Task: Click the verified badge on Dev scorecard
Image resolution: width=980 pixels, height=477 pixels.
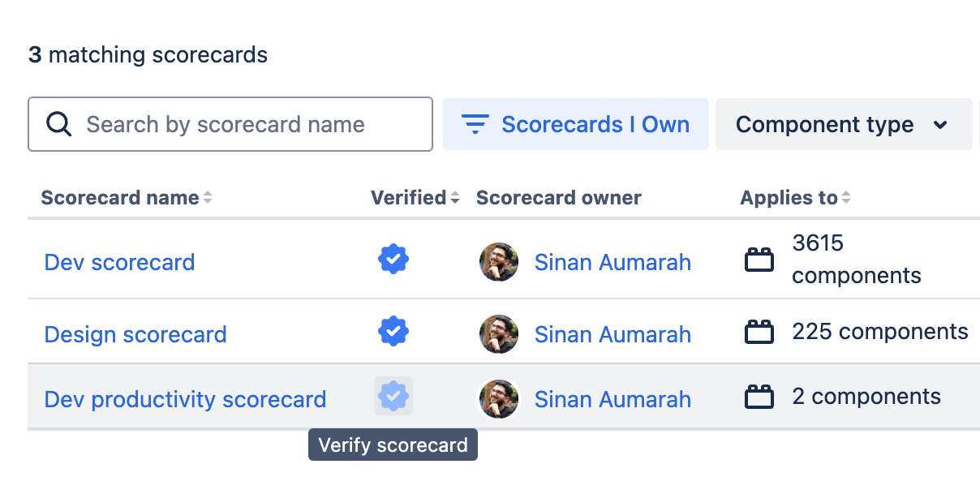Action: [x=393, y=259]
